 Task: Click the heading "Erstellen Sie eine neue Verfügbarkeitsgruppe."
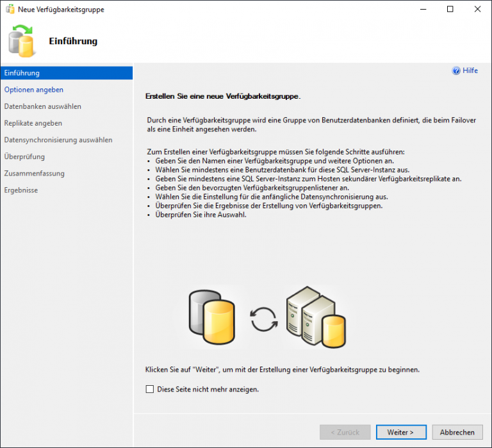(x=223, y=96)
